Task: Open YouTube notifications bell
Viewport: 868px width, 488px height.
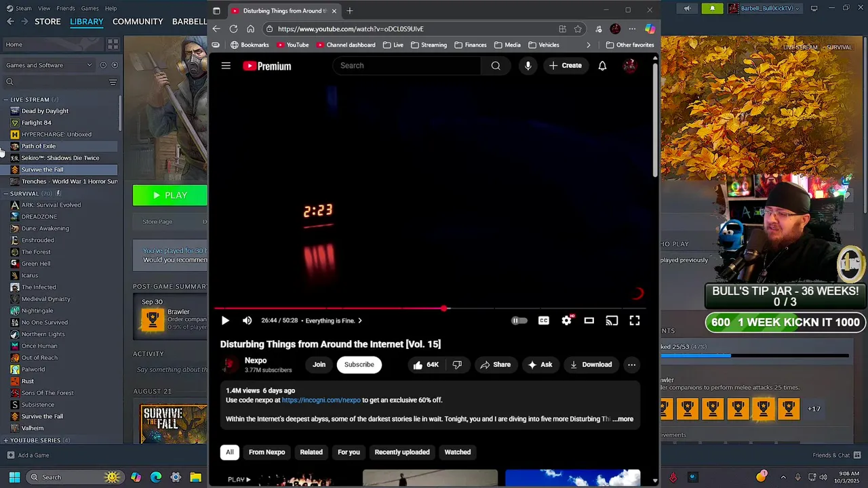Action: click(602, 66)
